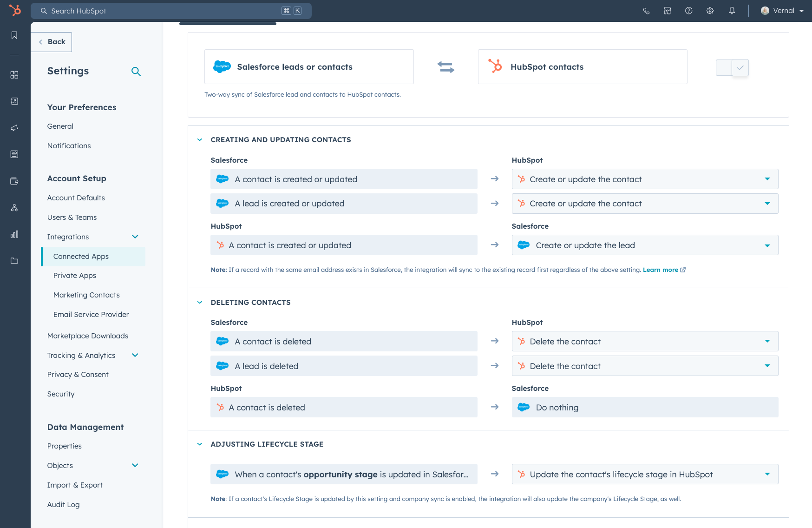This screenshot has width=812, height=528.
Task: Expand the Objects sidebar group
Action: point(135,465)
